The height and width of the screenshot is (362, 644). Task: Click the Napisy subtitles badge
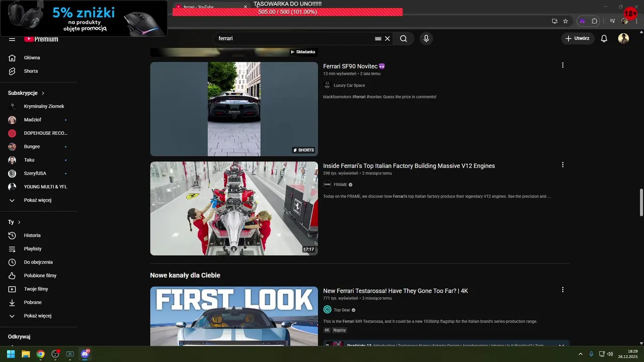340,330
